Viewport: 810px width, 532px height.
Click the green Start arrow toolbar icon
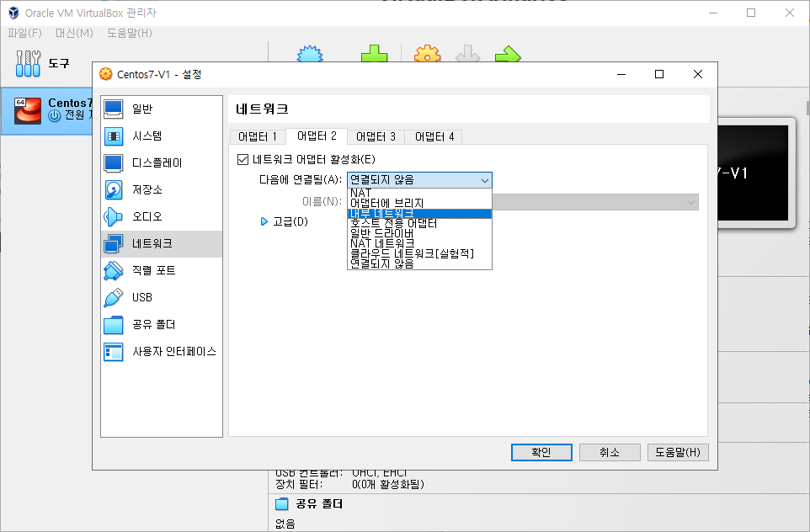(508, 54)
